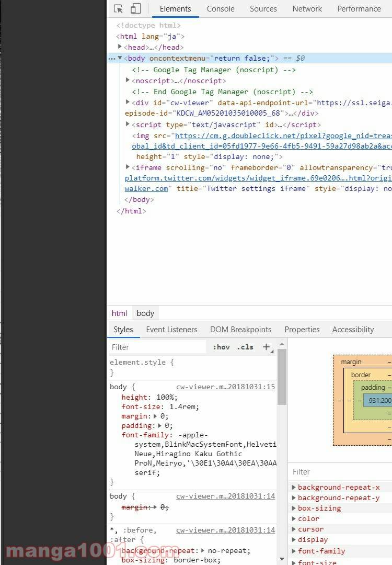Collapse the body element node
The width and height of the screenshot is (392, 565).
pos(120,58)
